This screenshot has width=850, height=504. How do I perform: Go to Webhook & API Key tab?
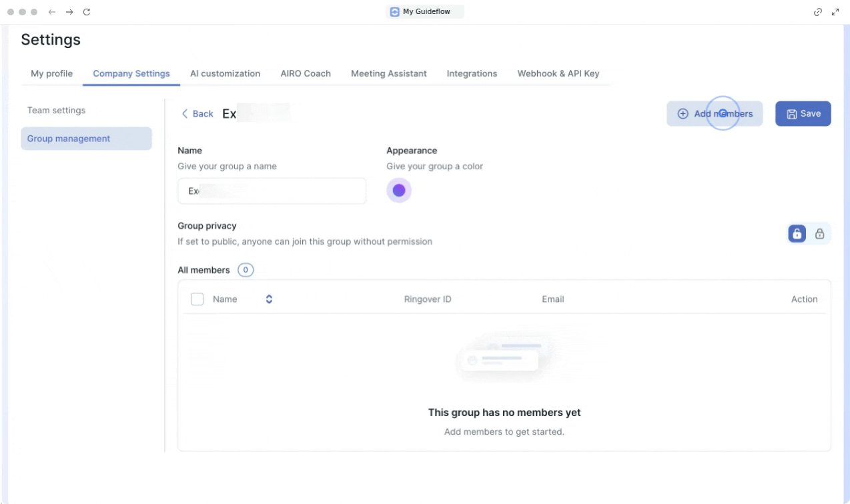click(558, 74)
